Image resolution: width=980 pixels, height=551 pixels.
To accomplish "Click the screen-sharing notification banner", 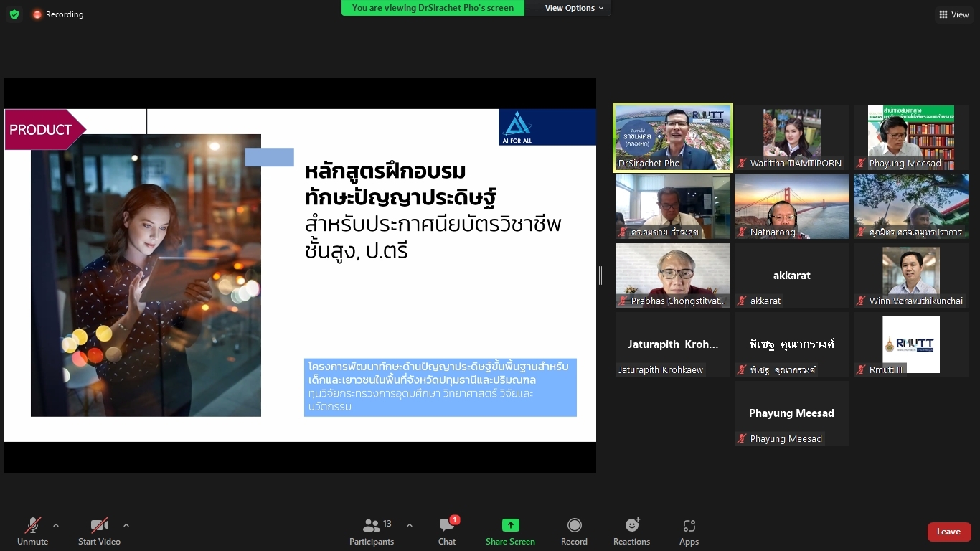I will 433,8.
